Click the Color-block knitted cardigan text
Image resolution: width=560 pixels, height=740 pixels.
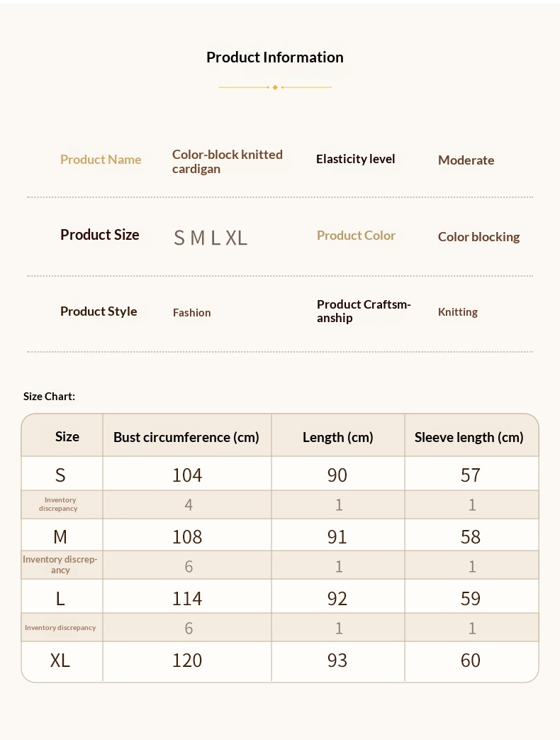(x=228, y=161)
